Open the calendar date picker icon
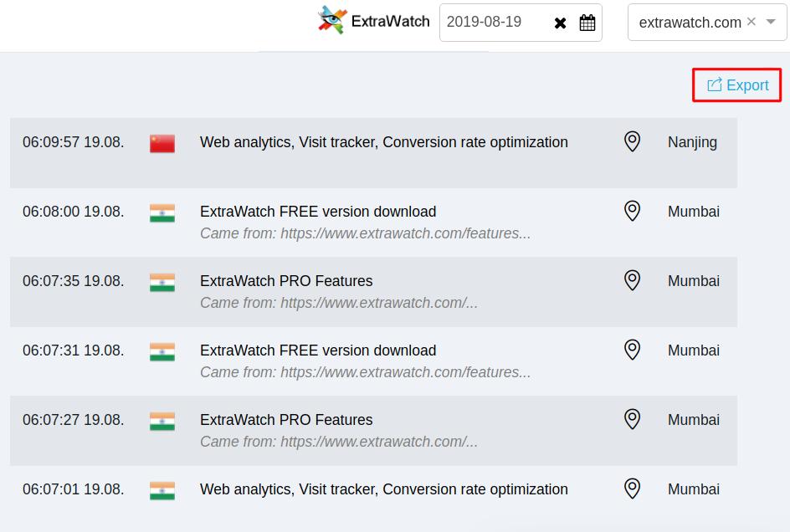The width and height of the screenshot is (790, 532). pos(587,23)
